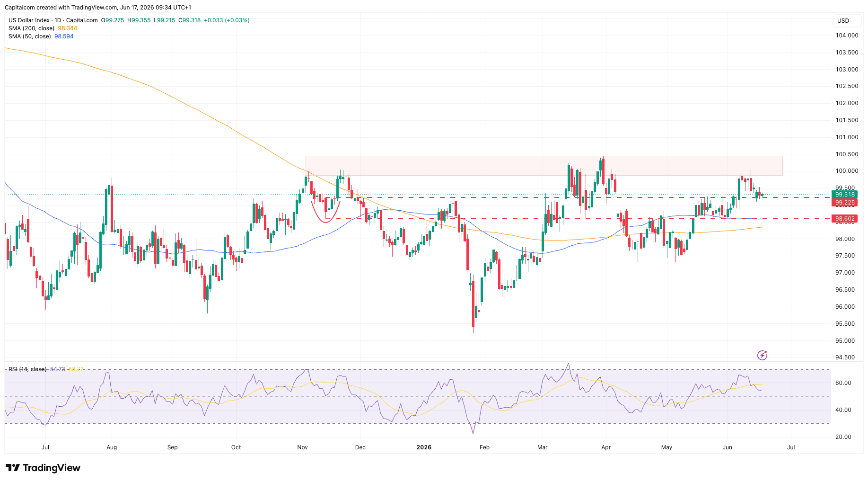868x482 pixels.
Task: Click the SMA (50, close) legend
Action: click(29, 36)
